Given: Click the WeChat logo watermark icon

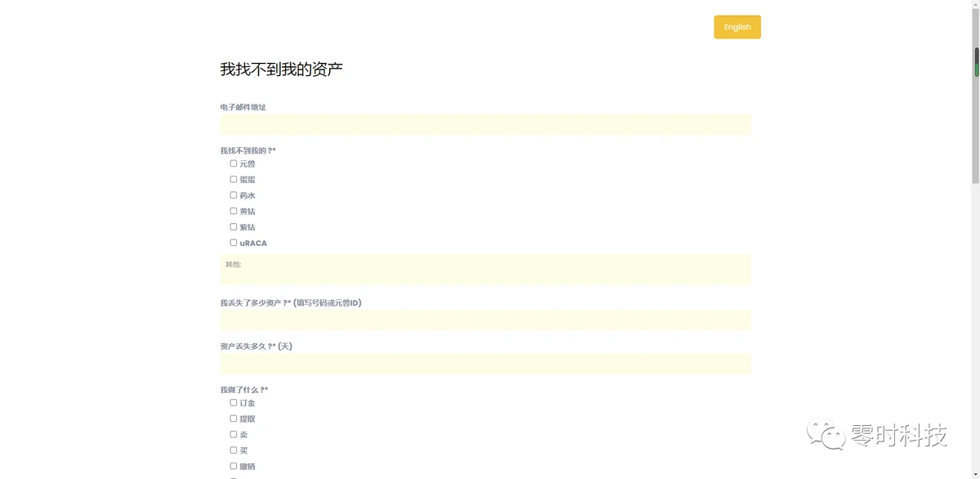Looking at the screenshot, I should (x=826, y=434).
